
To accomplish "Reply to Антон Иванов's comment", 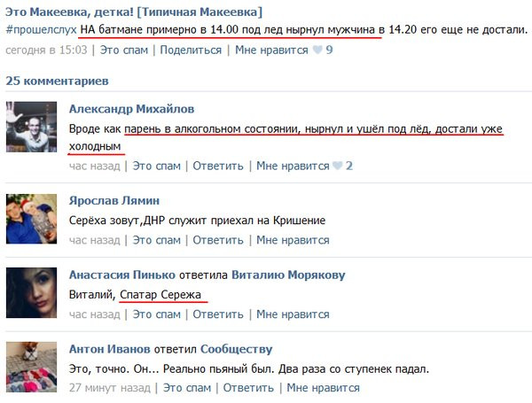I will click(x=248, y=388).
